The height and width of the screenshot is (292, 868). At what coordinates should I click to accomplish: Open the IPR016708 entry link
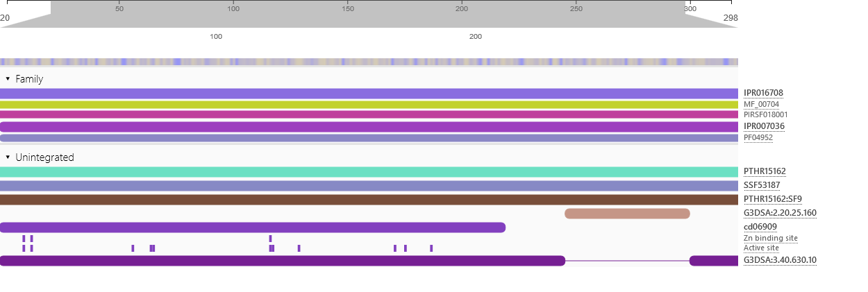[x=763, y=93]
